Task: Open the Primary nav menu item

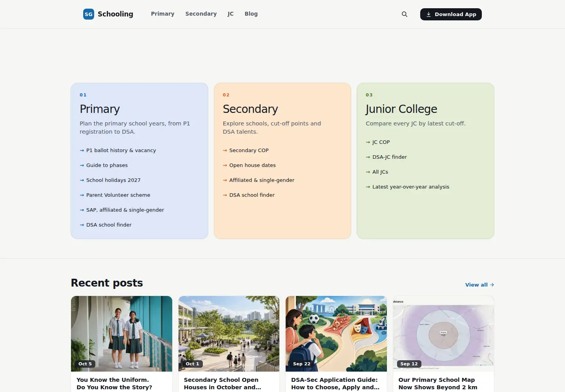Action: (x=162, y=14)
